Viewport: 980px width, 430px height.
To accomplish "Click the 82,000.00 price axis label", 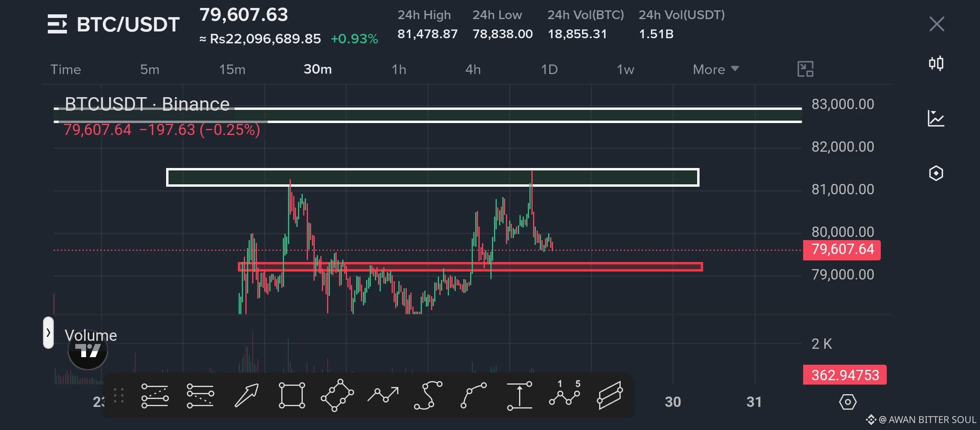I will pyautogui.click(x=843, y=147).
